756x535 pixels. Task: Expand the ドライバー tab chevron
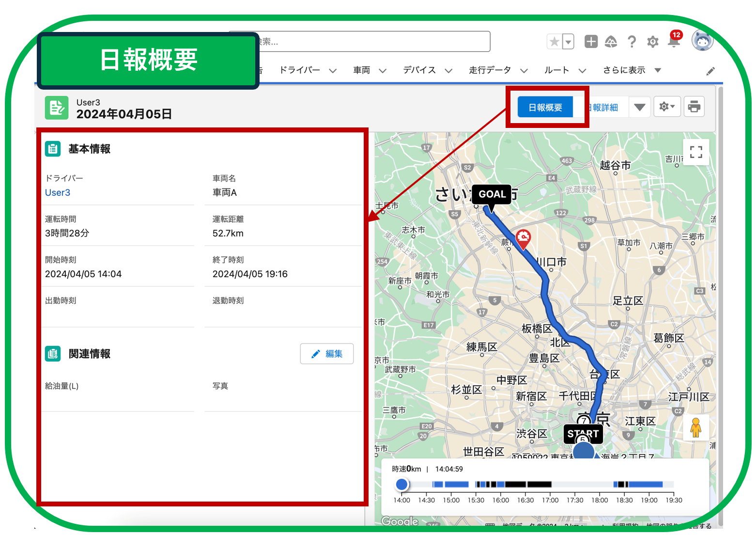[x=333, y=71]
